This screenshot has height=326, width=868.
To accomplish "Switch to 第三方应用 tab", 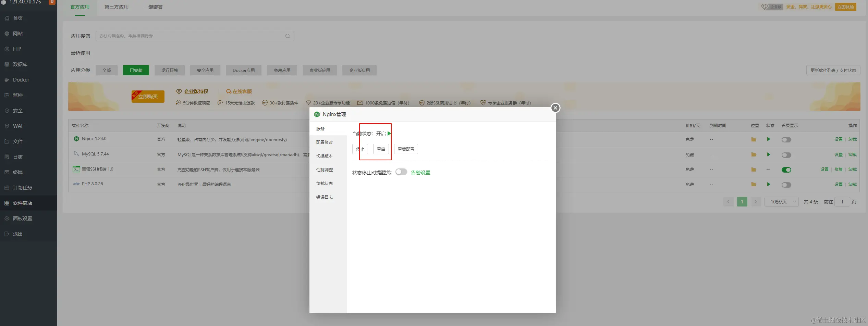I will (x=117, y=7).
